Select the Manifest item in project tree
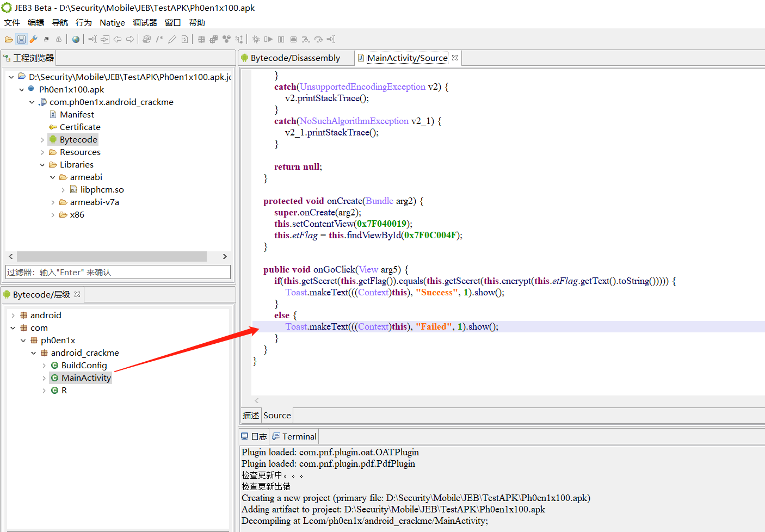This screenshot has height=532, width=765. point(77,114)
